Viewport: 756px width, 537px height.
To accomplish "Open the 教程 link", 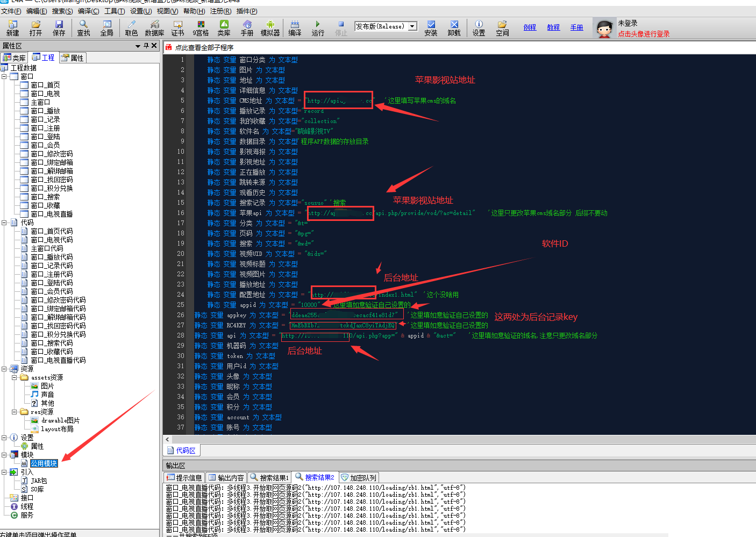I will coord(553,27).
